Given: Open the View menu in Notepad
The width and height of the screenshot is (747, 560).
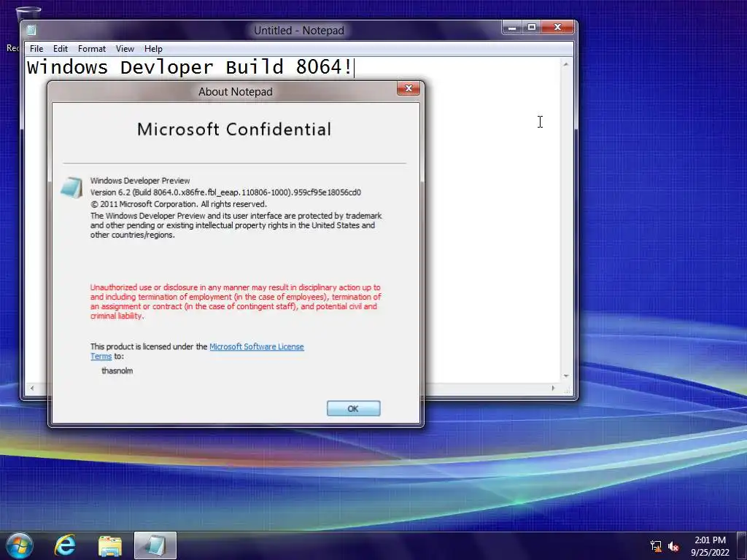Looking at the screenshot, I should click(125, 49).
